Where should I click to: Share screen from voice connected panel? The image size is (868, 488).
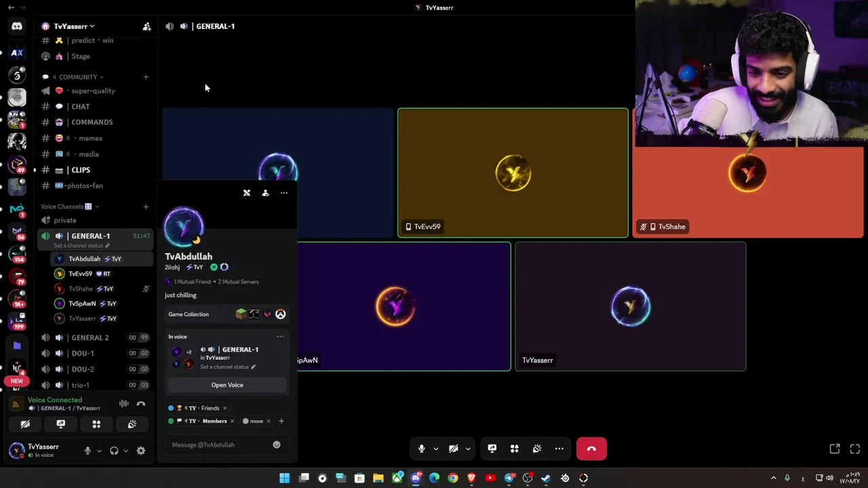(60, 424)
